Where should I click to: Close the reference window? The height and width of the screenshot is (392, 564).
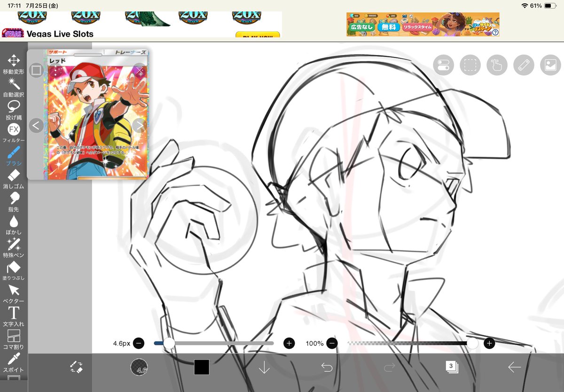click(139, 71)
